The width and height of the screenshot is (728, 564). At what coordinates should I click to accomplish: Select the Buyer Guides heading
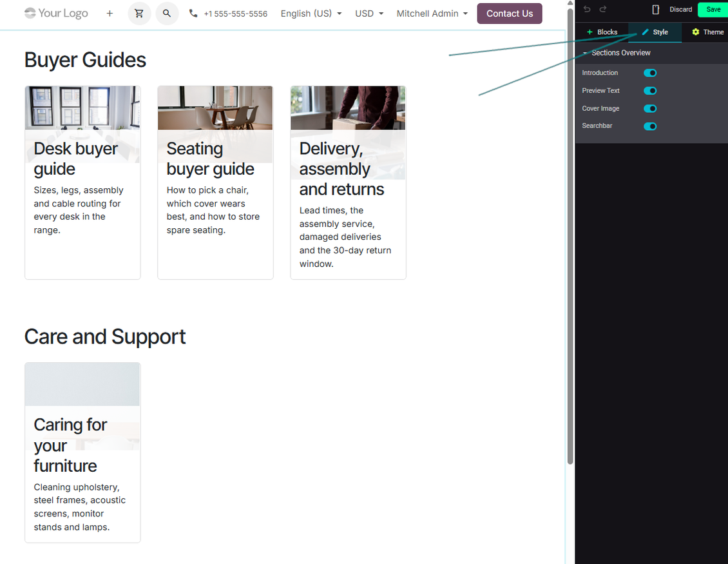pyautogui.click(x=85, y=60)
